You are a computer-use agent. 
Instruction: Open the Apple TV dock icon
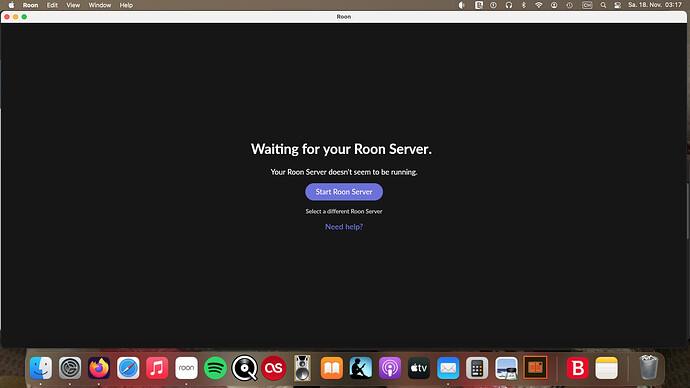coord(419,368)
